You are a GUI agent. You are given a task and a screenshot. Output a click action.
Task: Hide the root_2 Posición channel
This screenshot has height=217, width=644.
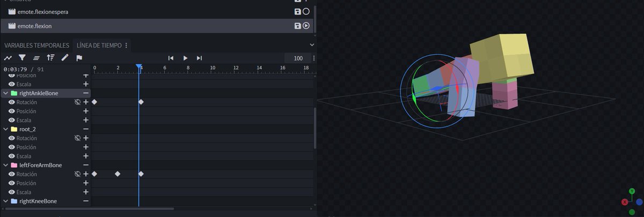[x=11, y=147]
